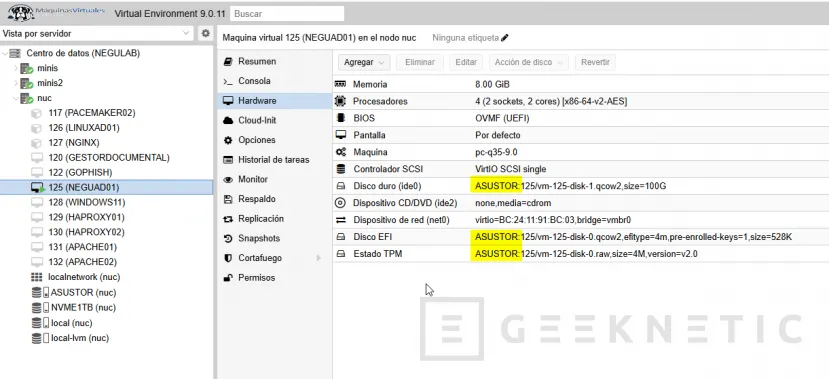
Task: Click the drive icon in Disco EFI row
Action: click(341, 237)
